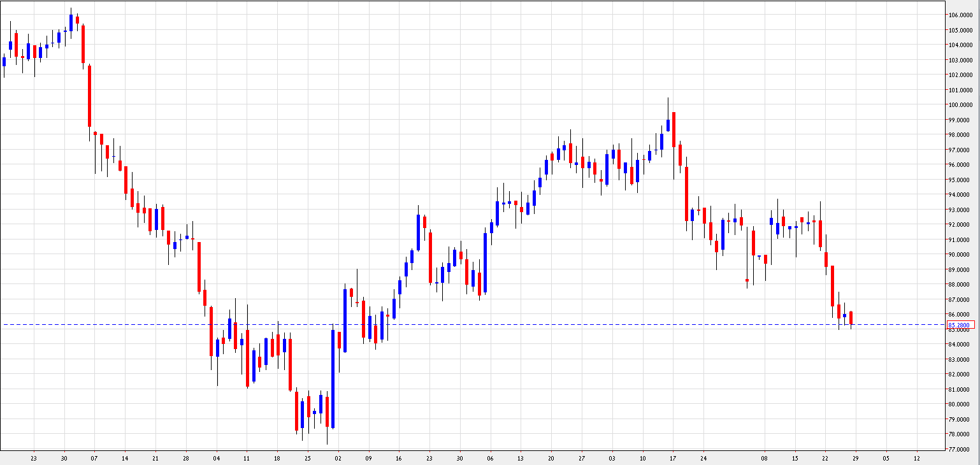
Task: Select the 10 date axis label
Action: tap(643, 458)
